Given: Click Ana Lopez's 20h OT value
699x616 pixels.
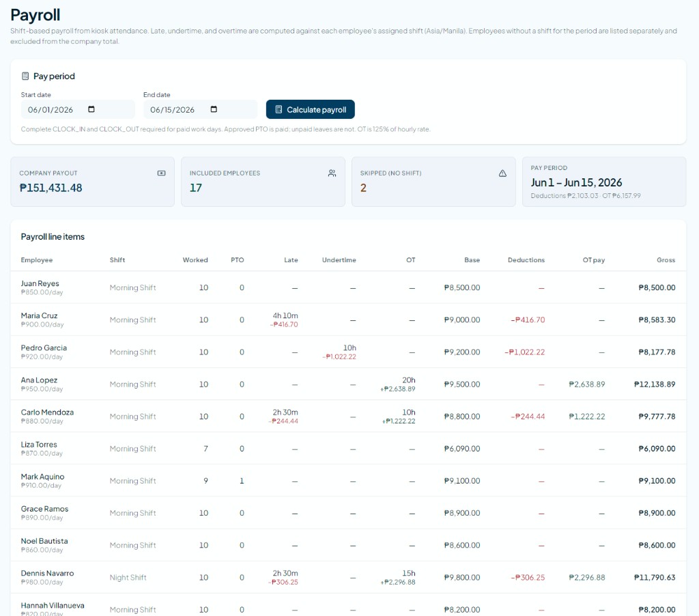Looking at the screenshot, I should [409, 380].
